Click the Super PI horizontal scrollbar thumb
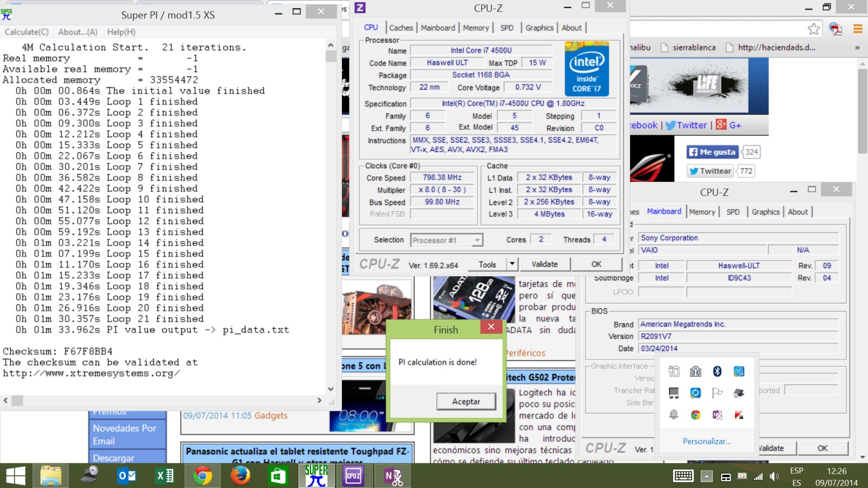 point(17,401)
